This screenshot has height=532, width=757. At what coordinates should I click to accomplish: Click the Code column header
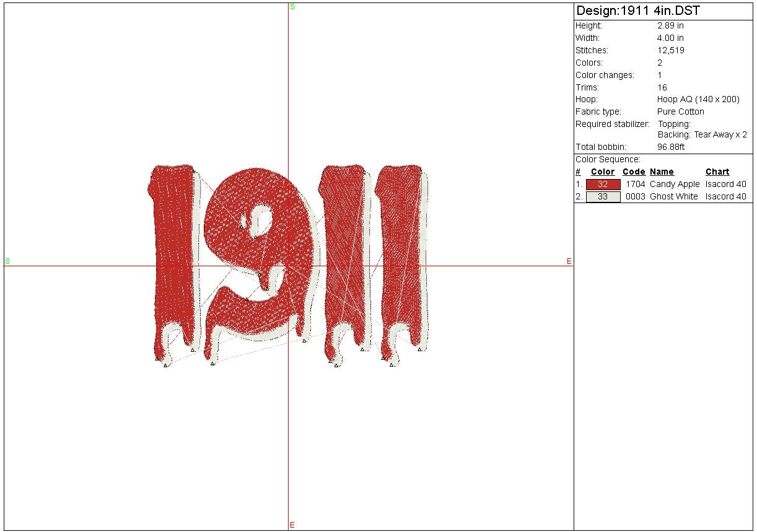[x=634, y=172]
